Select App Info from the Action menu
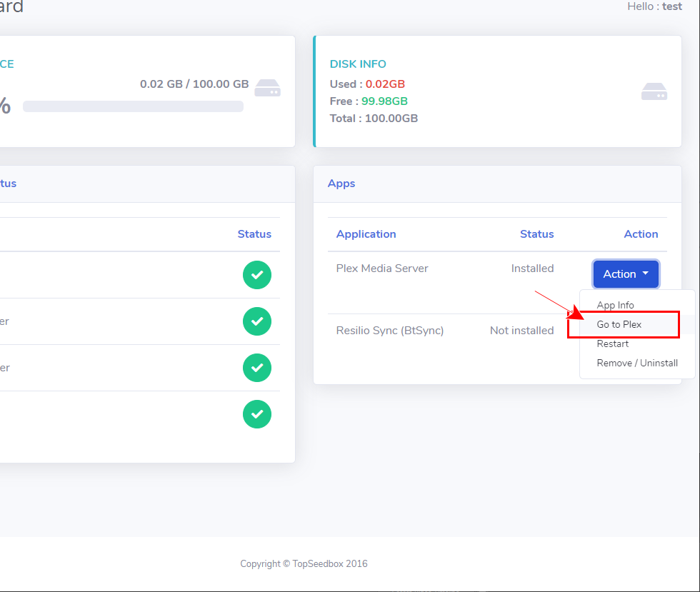700x592 pixels. pyautogui.click(x=615, y=305)
